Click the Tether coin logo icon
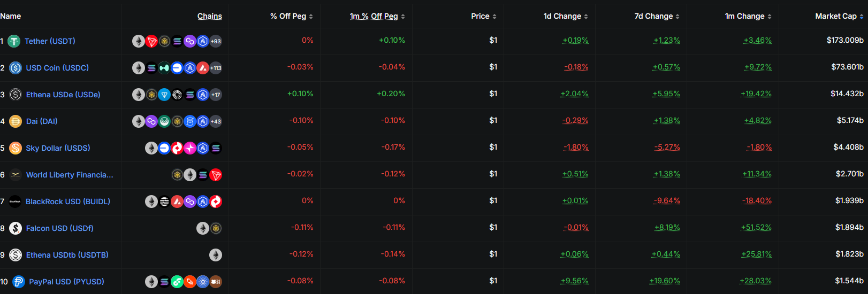 click(x=14, y=41)
